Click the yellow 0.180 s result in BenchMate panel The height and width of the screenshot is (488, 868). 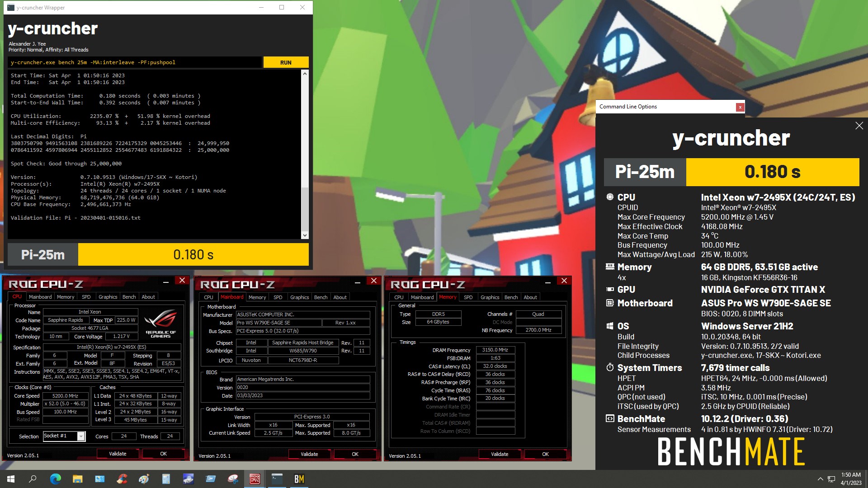point(772,172)
